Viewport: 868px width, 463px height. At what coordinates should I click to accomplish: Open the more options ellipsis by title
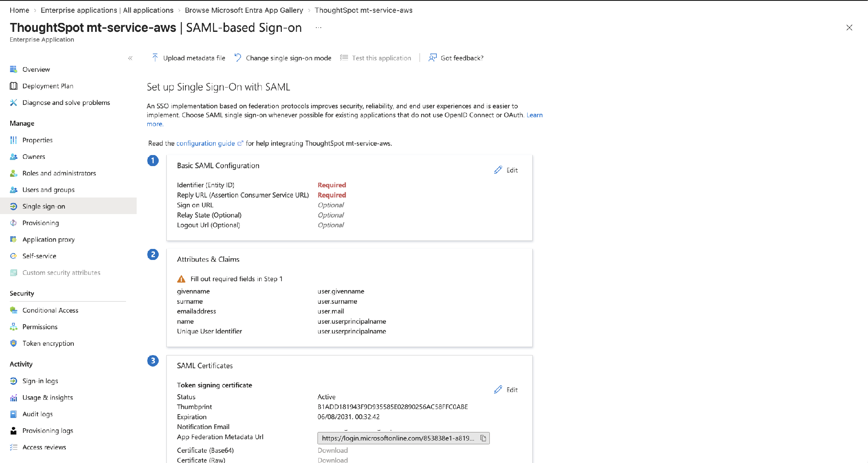click(x=319, y=28)
